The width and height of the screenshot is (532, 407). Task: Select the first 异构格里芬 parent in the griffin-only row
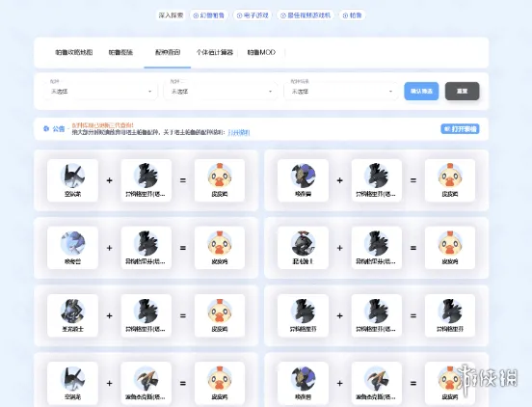pyautogui.click(x=303, y=315)
